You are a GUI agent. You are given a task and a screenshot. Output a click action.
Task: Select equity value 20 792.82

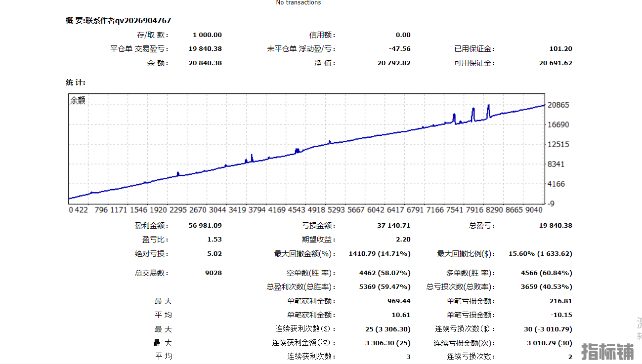tap(394, 63)
